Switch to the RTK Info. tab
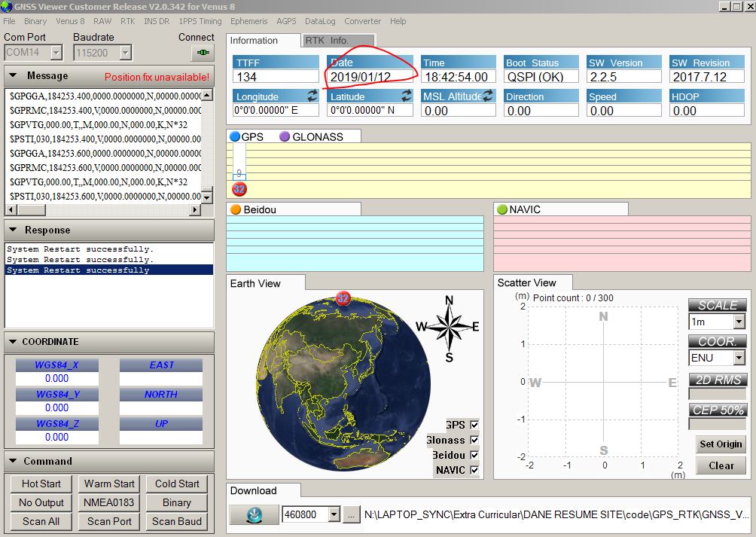The image size is (756, 537). [x=338, y=41]
